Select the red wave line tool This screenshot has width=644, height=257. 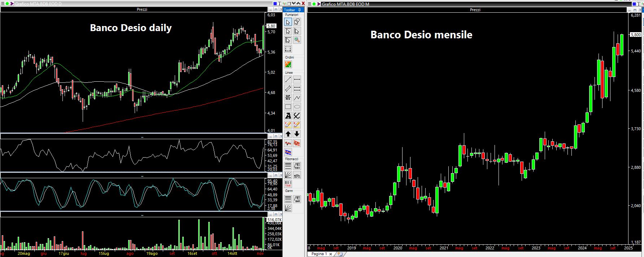tap(288, 144)
